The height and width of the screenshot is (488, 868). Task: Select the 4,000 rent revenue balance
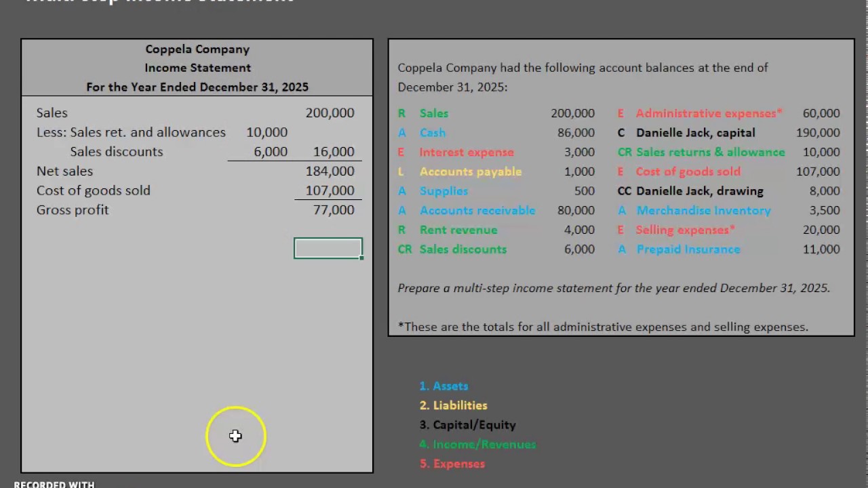(579, 230)
